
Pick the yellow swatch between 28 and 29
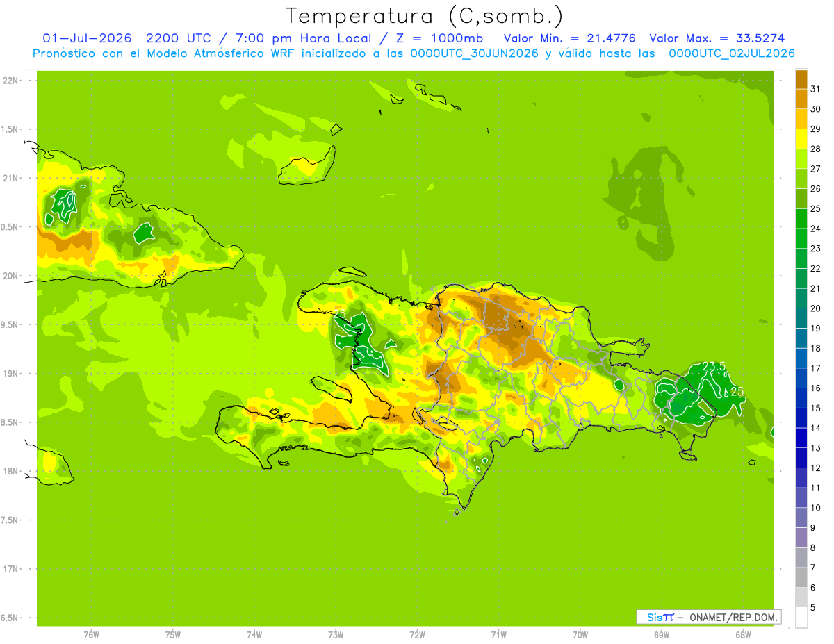tap(801, 139)
